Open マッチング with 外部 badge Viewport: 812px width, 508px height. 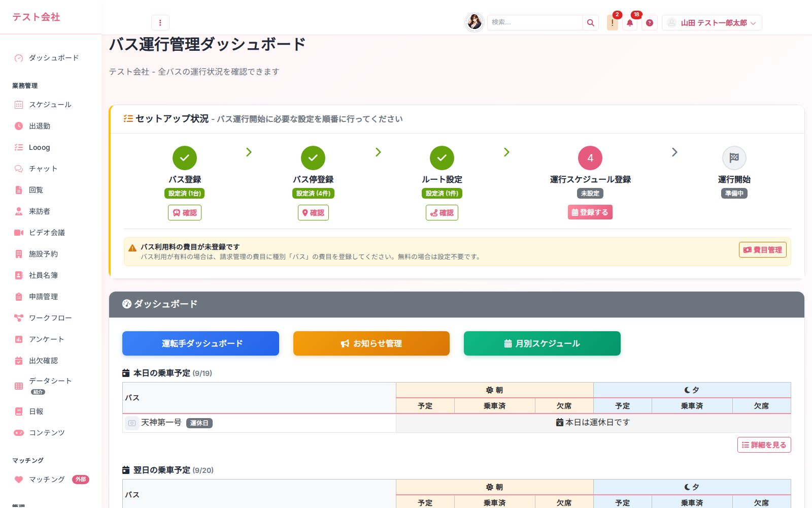tap(51, 480)
